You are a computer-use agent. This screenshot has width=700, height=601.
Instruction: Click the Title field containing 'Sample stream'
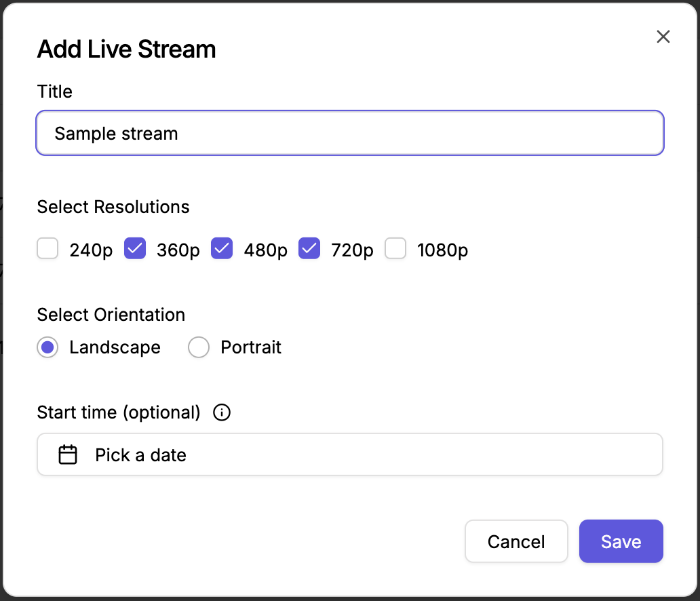349,133
